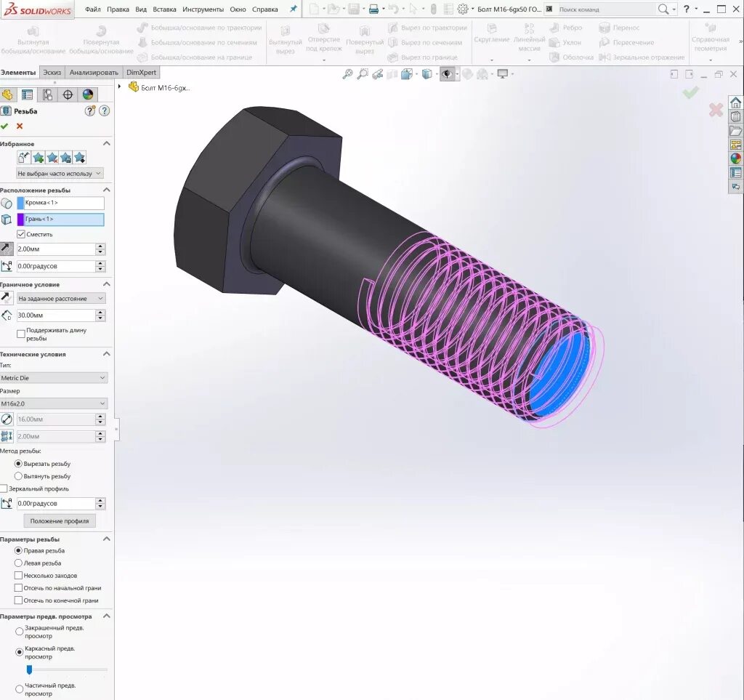Open the File Explorer folder icon in task pane
Image resolution: width=744 pixels, height=700 pixels.
pyautogui.click(x=736, y=131)
